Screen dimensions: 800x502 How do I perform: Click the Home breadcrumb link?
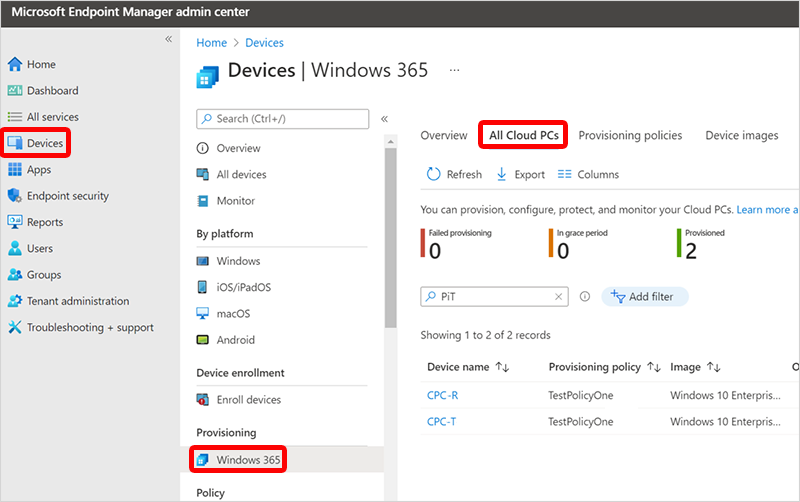pos(211,43)
